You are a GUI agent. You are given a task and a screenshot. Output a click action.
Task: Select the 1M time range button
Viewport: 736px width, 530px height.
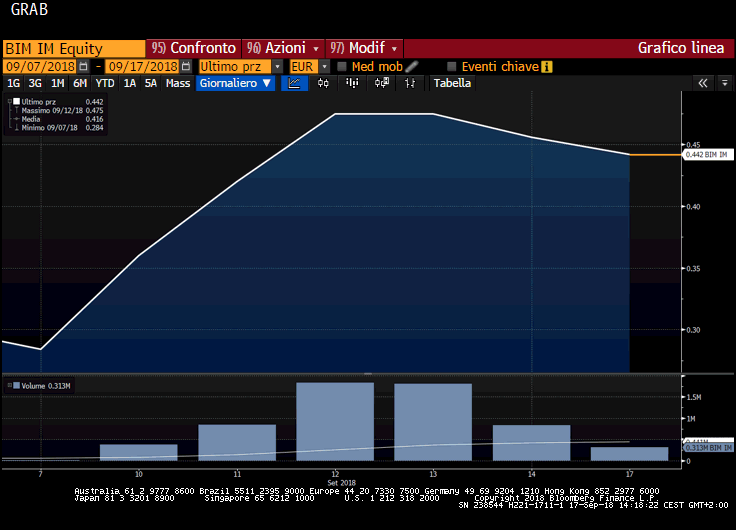click(57, 84)
